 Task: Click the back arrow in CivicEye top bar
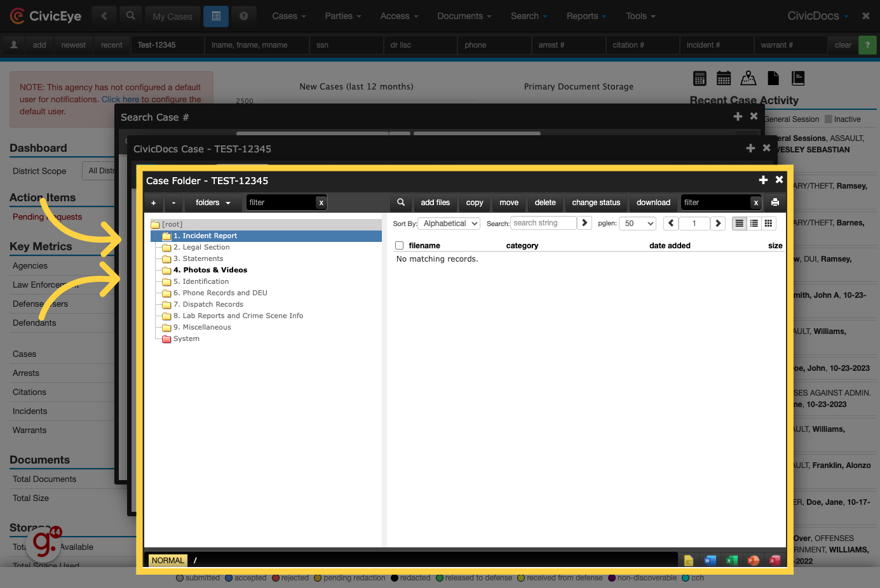coord(104,16)
